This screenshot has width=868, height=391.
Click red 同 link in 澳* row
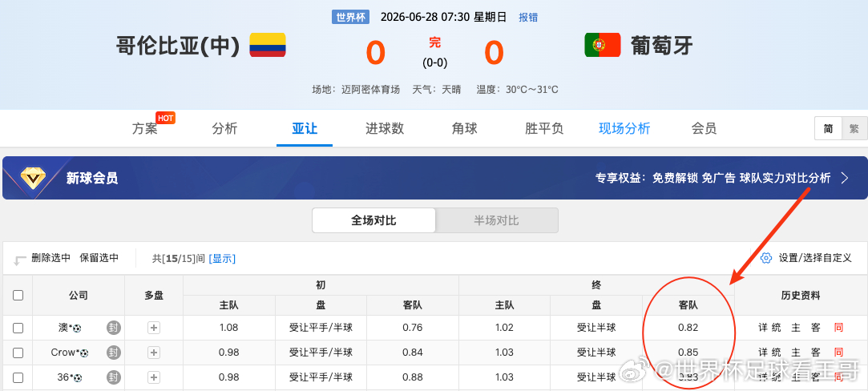[838, 328]
